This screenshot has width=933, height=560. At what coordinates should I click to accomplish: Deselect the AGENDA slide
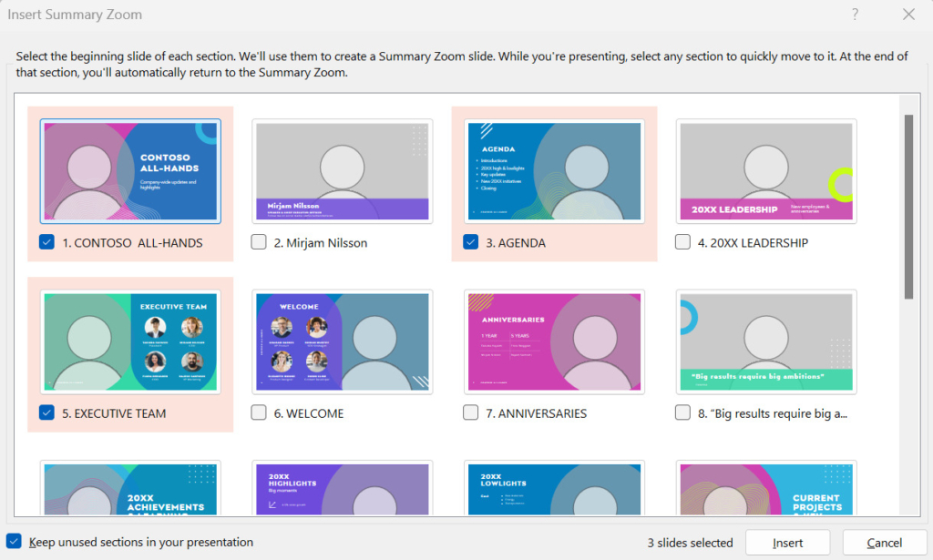point(470,242)
